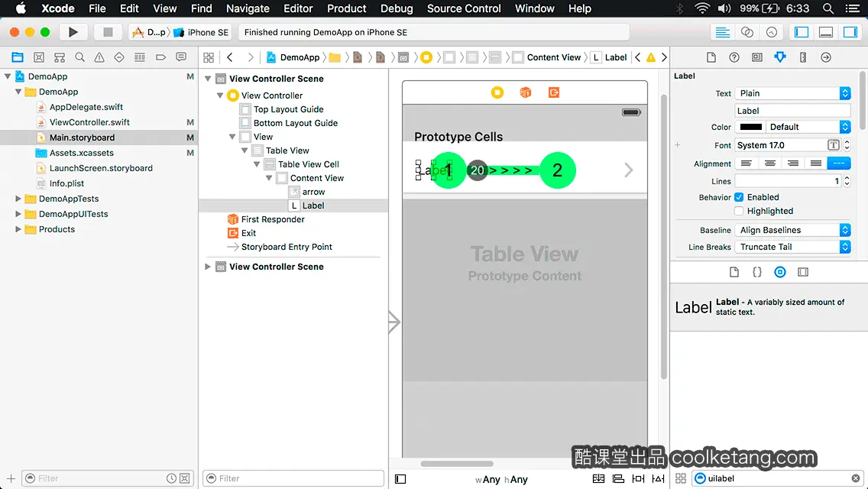Set alignment to center
Viewport: 868px width, 489px height.
click(x=770, y=164)
